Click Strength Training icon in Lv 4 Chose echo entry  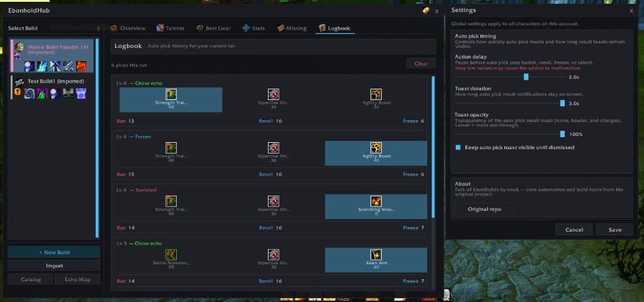(x=171, y=94)
